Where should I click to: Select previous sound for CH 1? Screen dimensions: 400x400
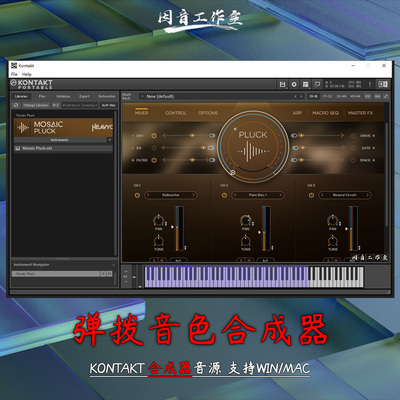148,195
